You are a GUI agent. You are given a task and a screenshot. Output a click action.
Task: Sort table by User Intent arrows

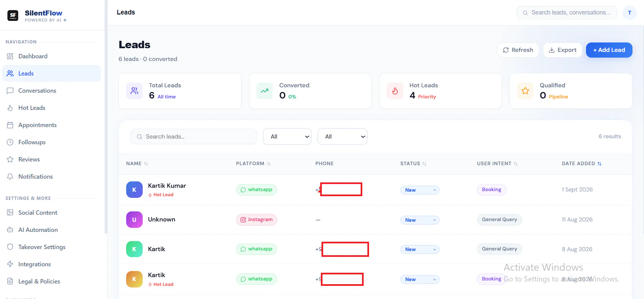click(x=516, y=164)
